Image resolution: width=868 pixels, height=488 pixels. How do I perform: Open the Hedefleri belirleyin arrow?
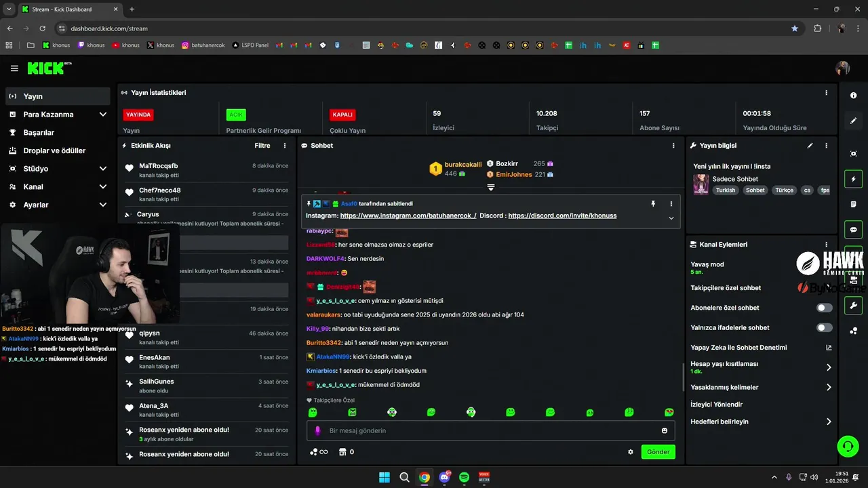coord(829,422)
